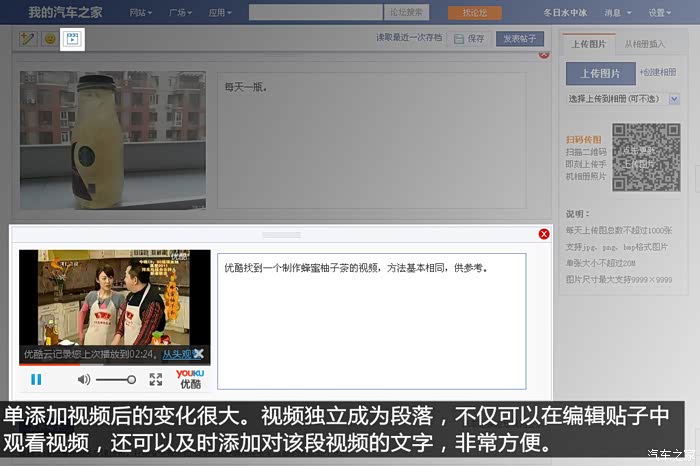The width and height of the screenshot is (700, 466).
Task: Open the 选择上传到相册 dropdown
Action: (x=623, y=99)
